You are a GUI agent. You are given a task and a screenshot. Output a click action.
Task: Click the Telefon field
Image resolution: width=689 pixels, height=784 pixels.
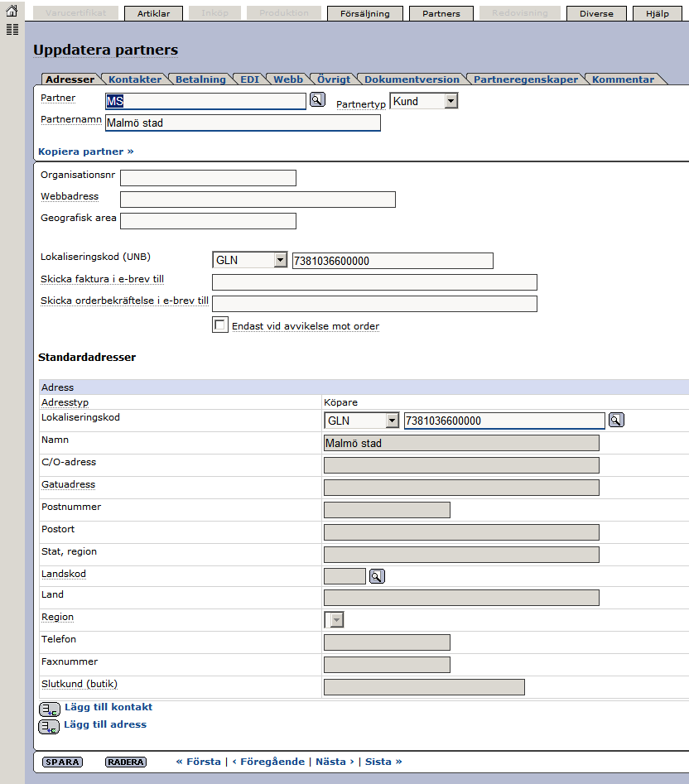coord(387,642)
